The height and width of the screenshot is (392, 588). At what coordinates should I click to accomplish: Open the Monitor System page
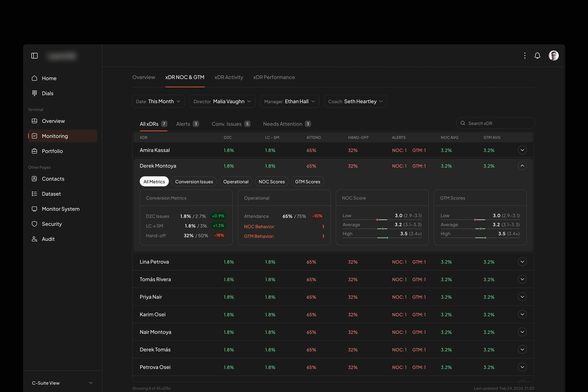(x=61, y=209)
